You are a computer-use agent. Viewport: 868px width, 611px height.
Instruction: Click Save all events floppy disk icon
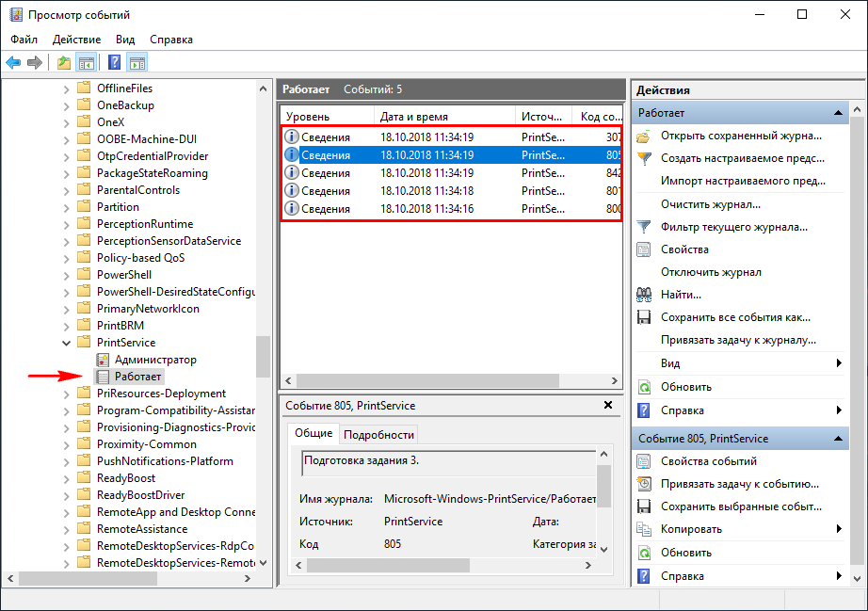point(644,317)
